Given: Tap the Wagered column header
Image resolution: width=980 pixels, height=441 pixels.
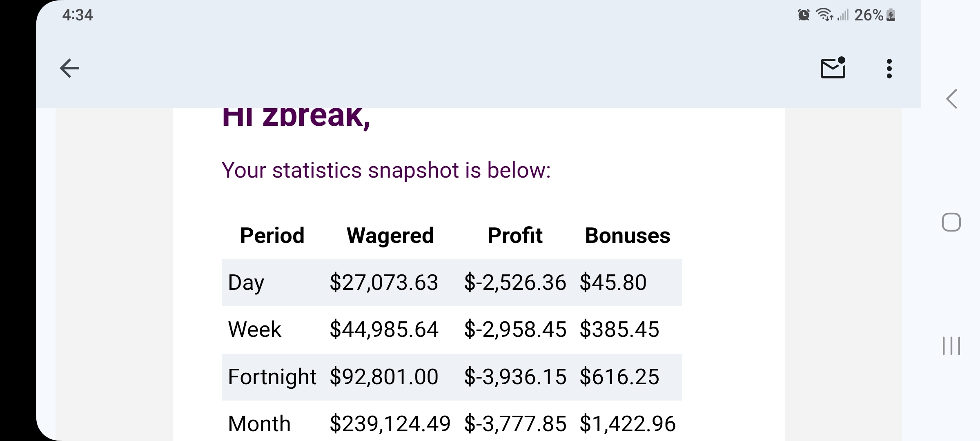Looking at the screenshot, I should pyautogui.click(x=390, y=236).
